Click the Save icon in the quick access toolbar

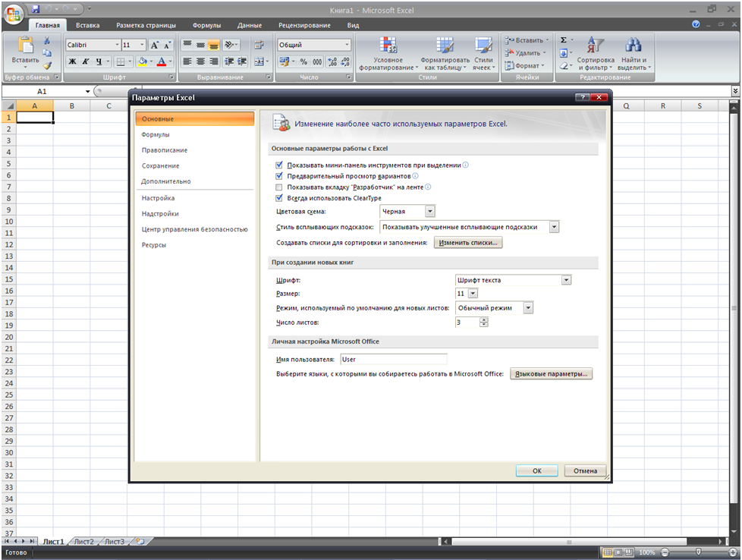(x=36, y=8)
